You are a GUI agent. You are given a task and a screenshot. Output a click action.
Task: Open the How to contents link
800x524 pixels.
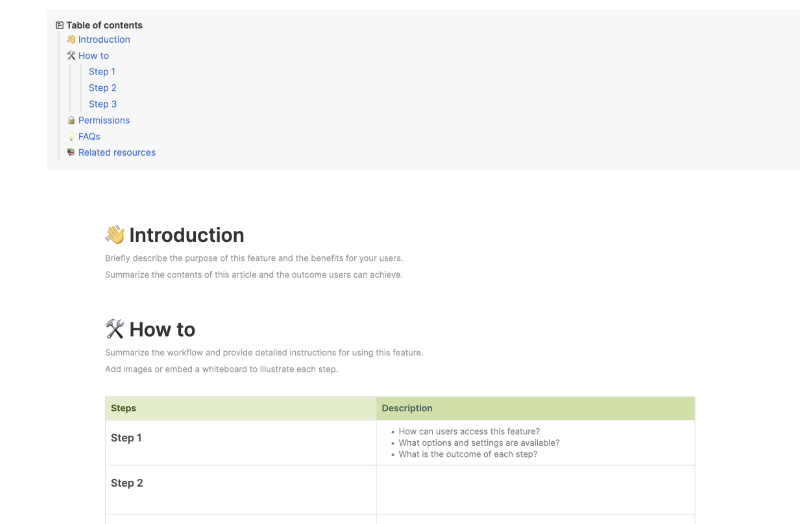point(93,56)
